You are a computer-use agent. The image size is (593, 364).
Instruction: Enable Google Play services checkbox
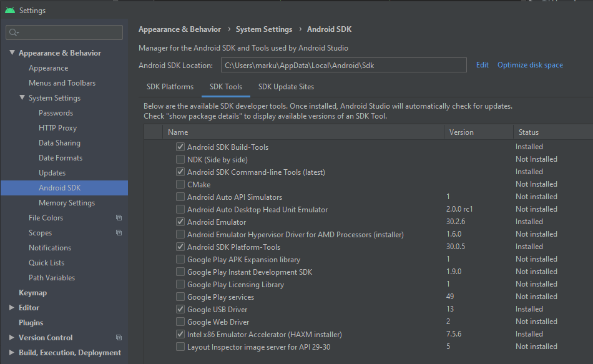coord(180,297)
